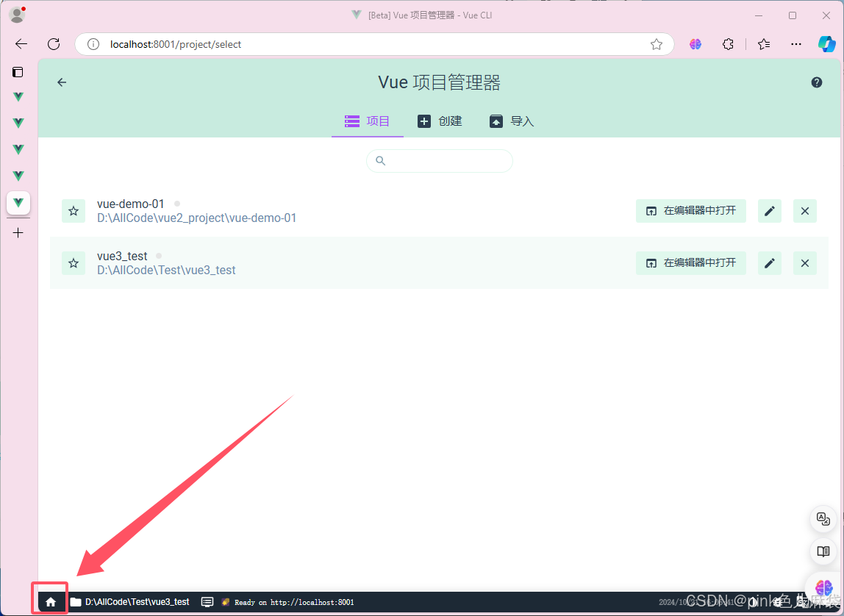
Task: Go to project manager home icon
Action: point(51,602)
